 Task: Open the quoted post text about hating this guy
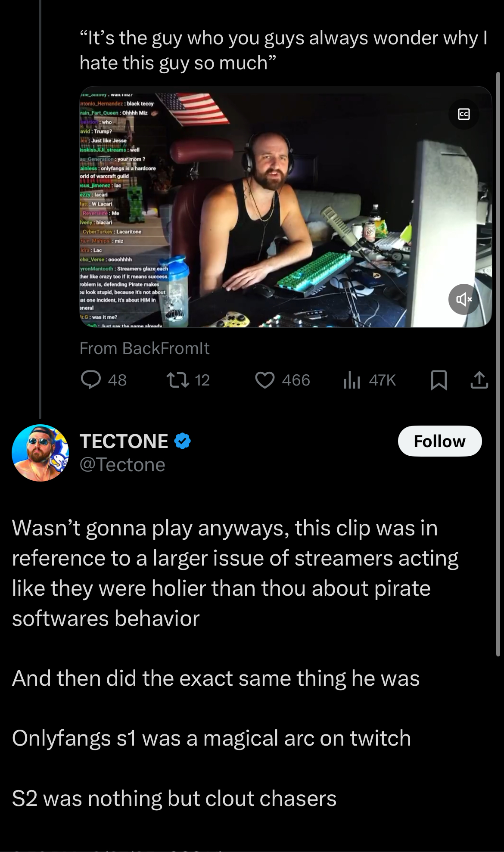point(283,50)
